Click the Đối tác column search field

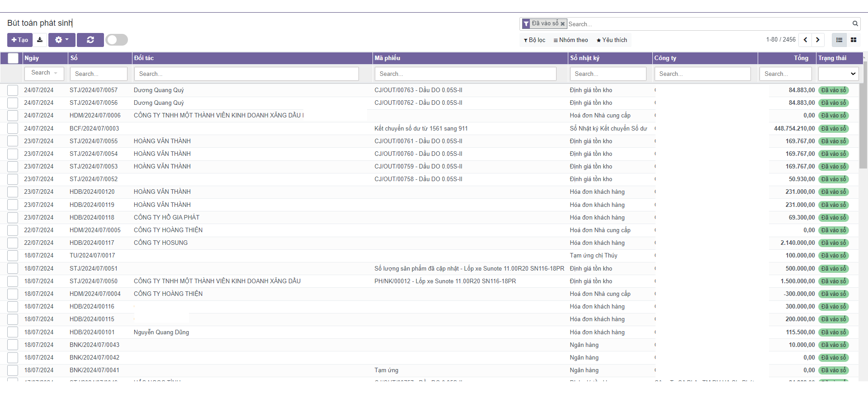(246, 74)
